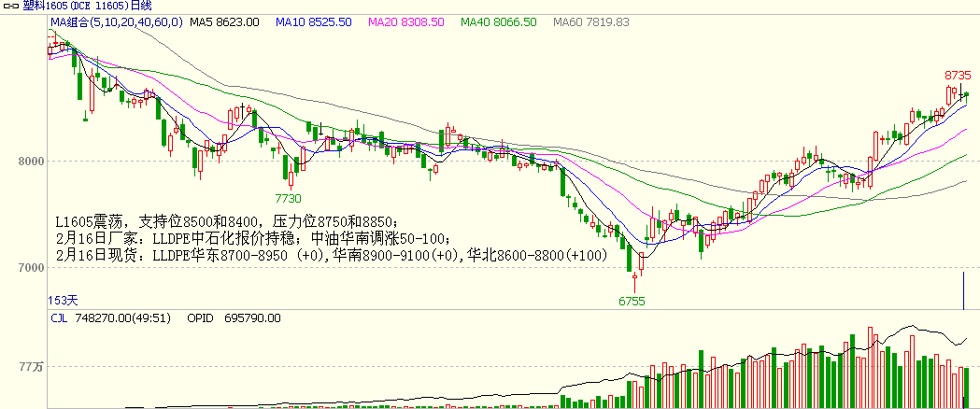This screenshot has height=409, width=980.
Task: Open the MA组合(5,10,20,40,60,0) indicator settings
Action: pyautogui.click(x=116, y=22)
